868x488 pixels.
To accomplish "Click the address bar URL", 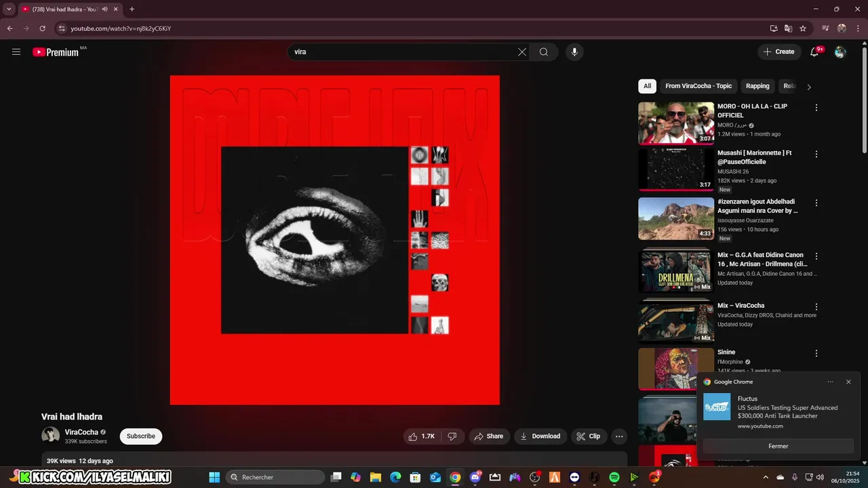I will coord(121,28).
